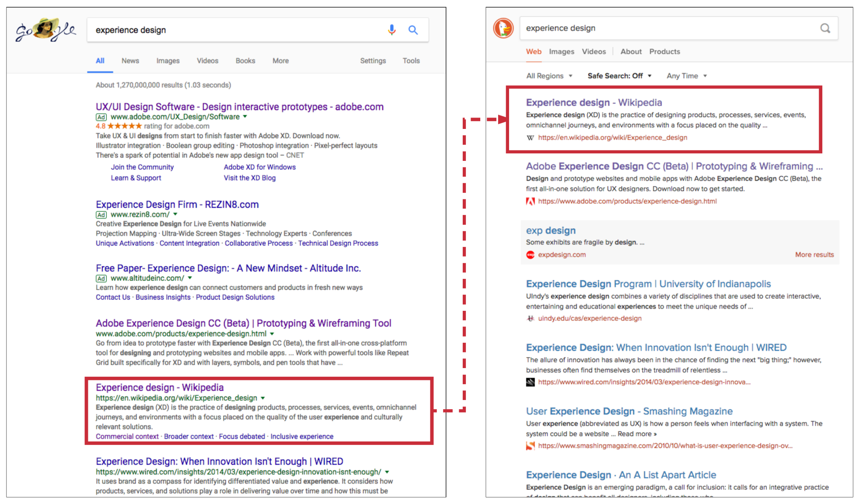Screen dimensions: 859x504
Task: Open Google search Tools menu
Action: [x=411, y=61]
